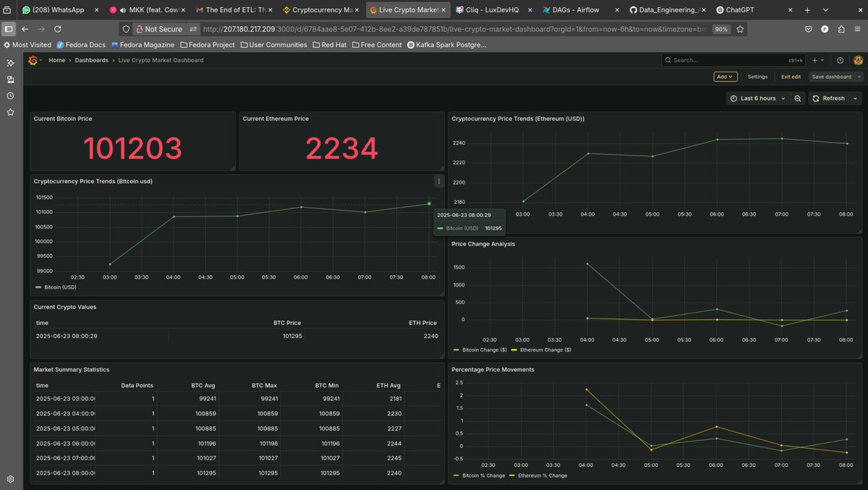The width and height of the screenshot is (868, 490).
Task: Mute the MKK tab audio icon
Action: pos(123,10)
